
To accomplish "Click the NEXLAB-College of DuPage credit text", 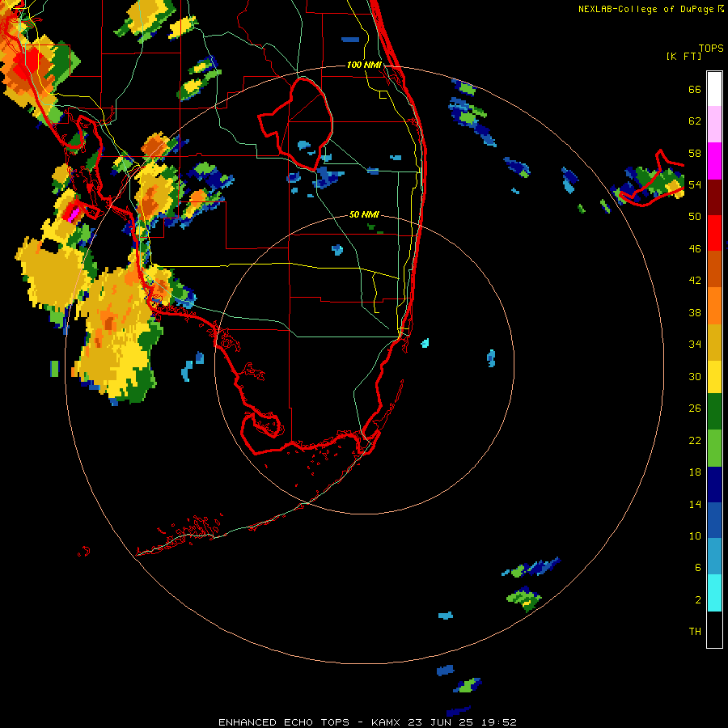I will click(646, 9).
